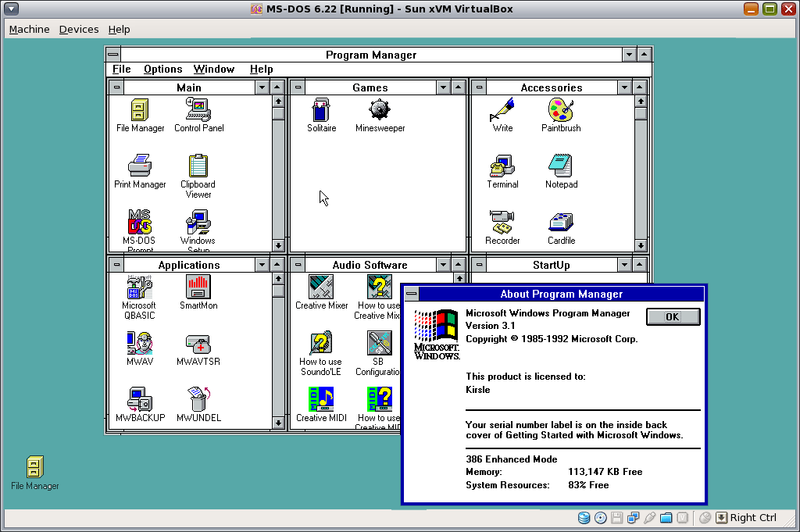Minimize the Games group window
This screenshot has width=800, height=532.
click(443, 87)
